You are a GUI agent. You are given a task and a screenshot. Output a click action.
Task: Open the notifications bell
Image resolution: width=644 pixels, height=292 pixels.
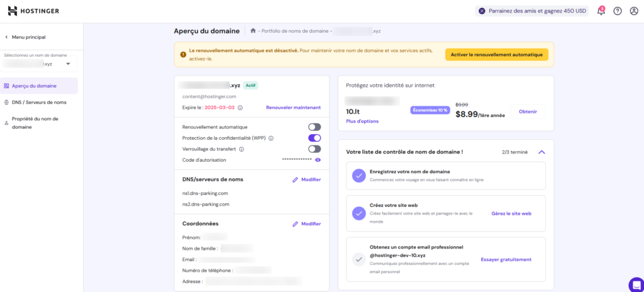coord(601,11)
